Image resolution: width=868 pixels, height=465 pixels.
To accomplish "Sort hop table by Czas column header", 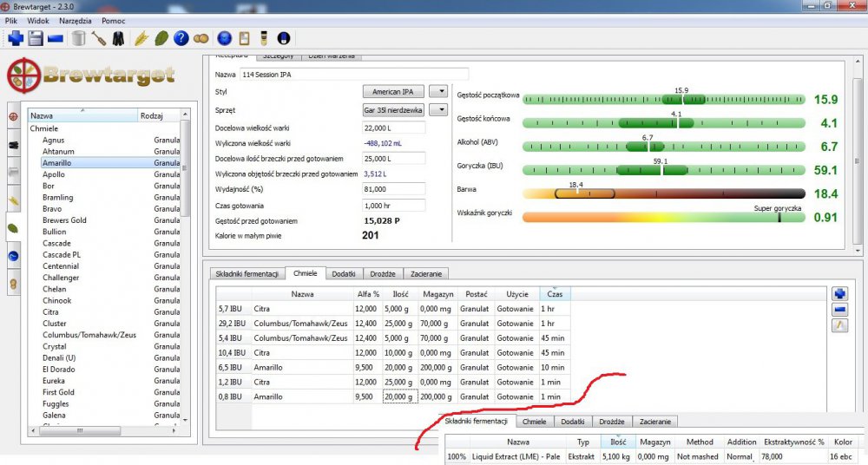I will click(x=554, y=295).
